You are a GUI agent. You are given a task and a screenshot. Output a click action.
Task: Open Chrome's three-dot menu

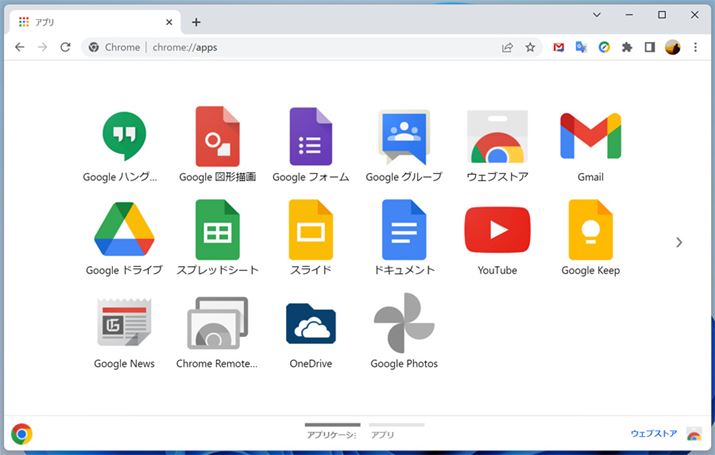(x=695, y=47)
